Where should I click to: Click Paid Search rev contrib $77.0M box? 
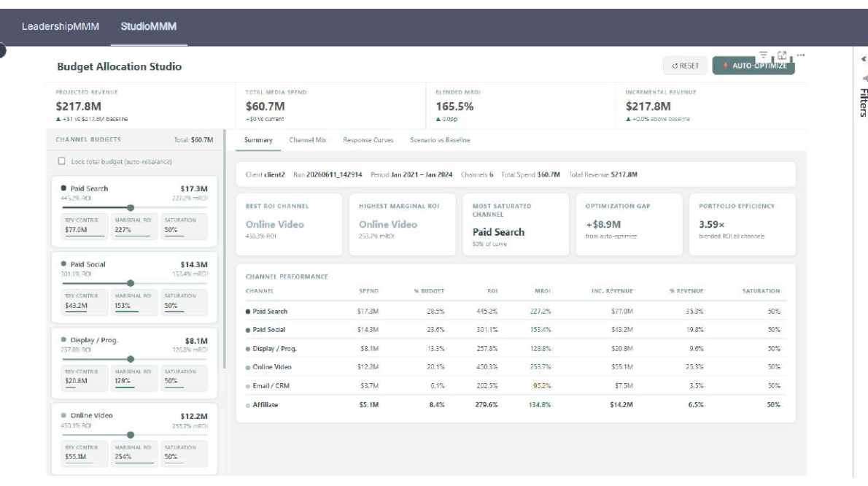84,225
